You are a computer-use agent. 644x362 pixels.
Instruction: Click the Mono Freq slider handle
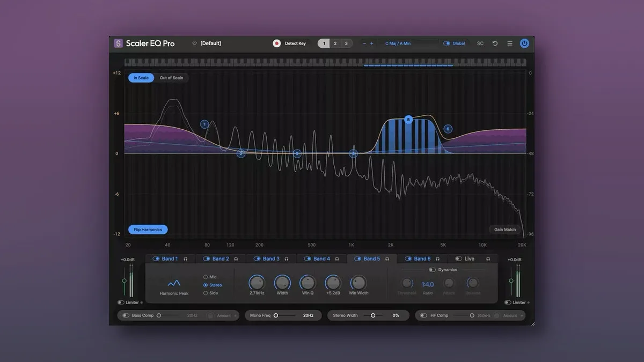click(x=276, y=315)
